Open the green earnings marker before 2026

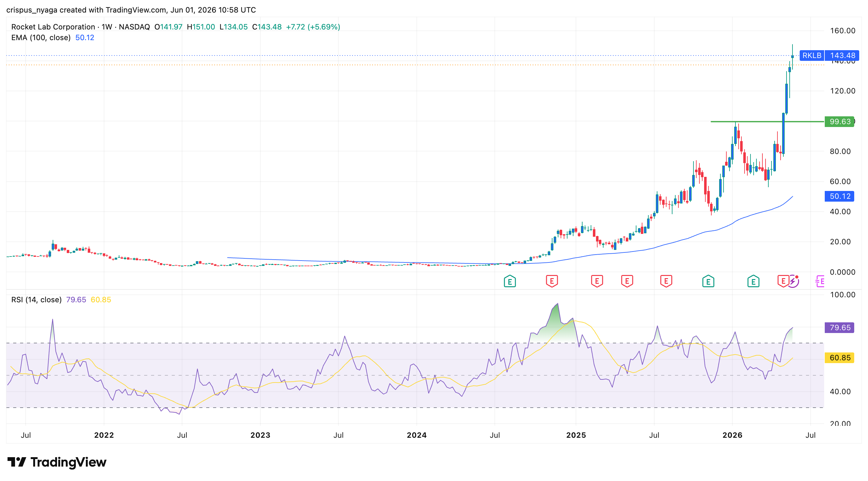[708, 281]
